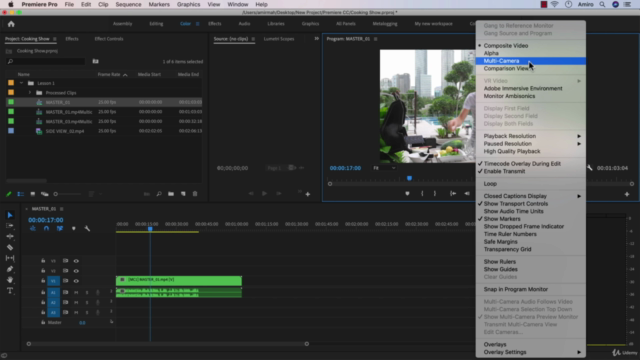The height and width of the screenshot is (360, 640).
Task: Select the Slip tool
Action: click(10, 258)
